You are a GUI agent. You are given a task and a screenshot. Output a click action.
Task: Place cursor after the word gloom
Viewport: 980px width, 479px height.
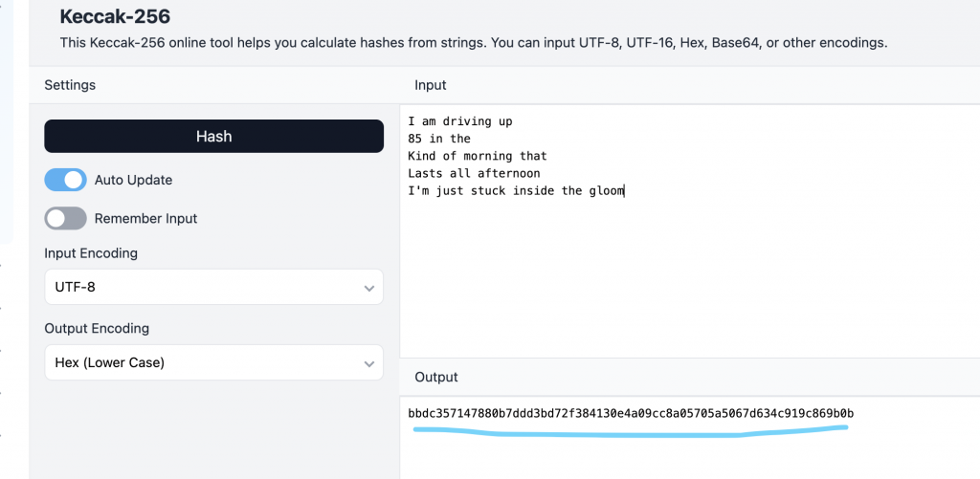[x=624, y=191]
